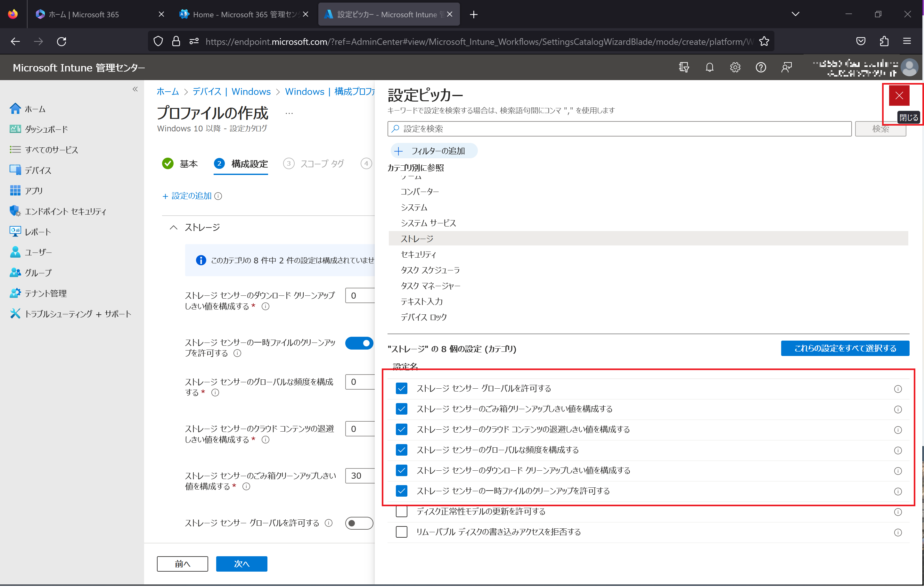The image size is (924, 587).
Task: Go to the スコープ タグ wizard step
Action: (x=314, y=164)
